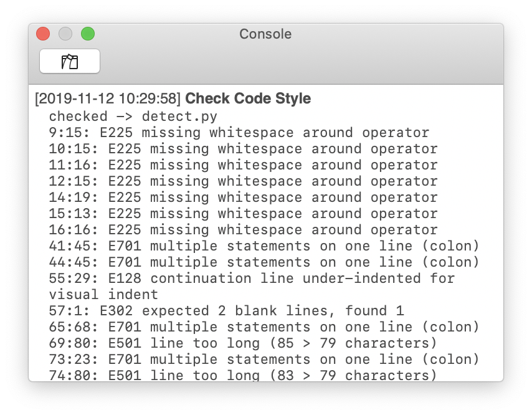532x415 pixels.
Task: Select the '12:15: E225' warning line
Action: (244, 181)
